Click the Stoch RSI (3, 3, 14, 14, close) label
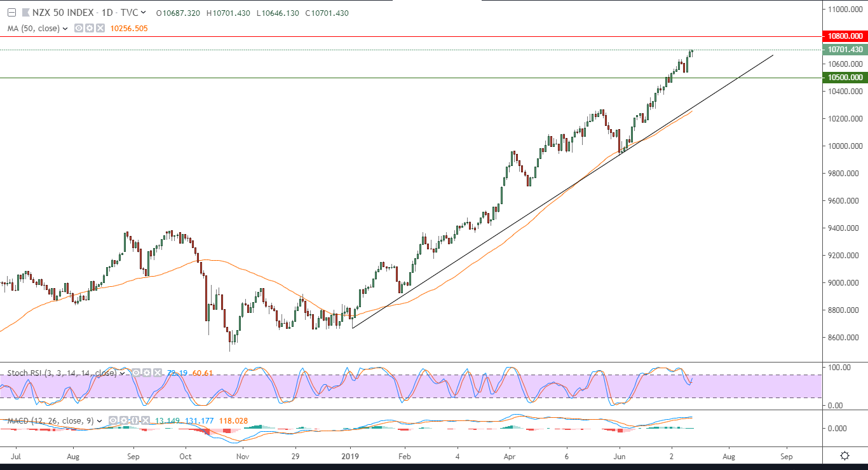 coord(62,373)
